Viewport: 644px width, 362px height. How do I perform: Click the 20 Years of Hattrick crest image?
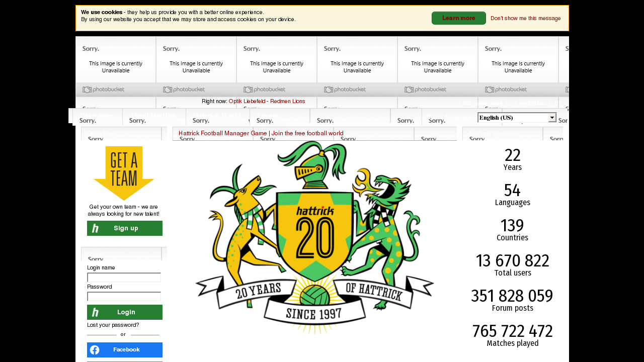[x=314, y=237]
